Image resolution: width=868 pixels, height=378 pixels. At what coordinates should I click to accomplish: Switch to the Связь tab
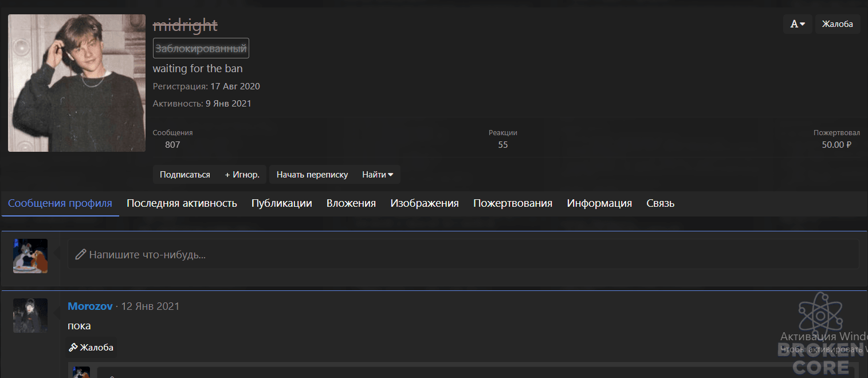[661, 203]
